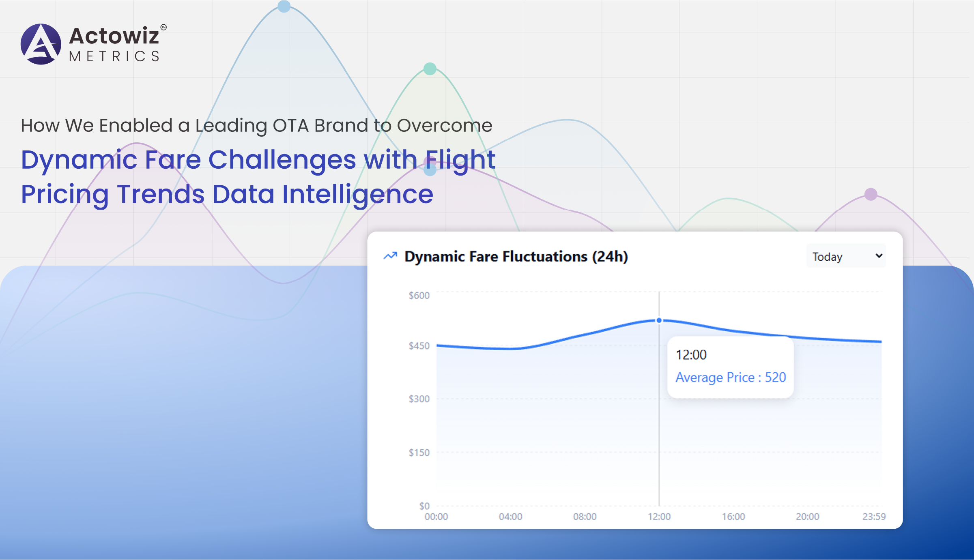974x560 pixels.
Task: Click the 23:59 x-axis end label
Action: pyautogui.click(x=874, y=517)
